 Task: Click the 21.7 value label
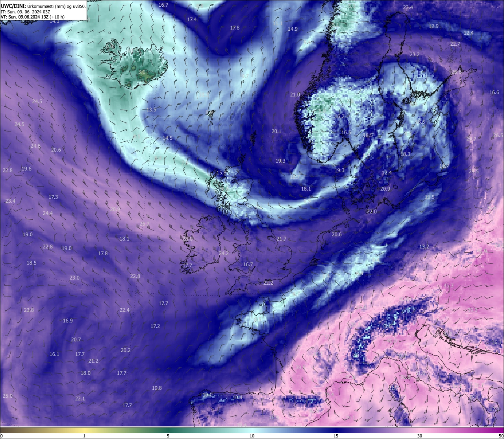tap(282, 239)
